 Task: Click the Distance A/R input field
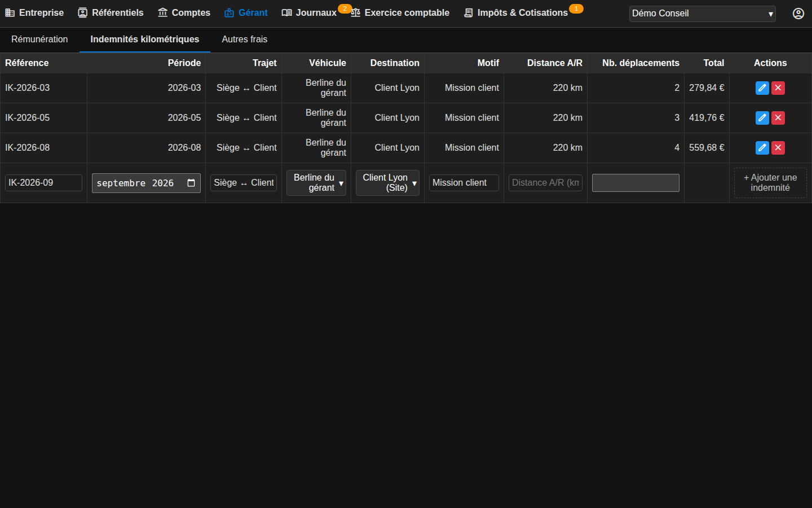point(545,183)
